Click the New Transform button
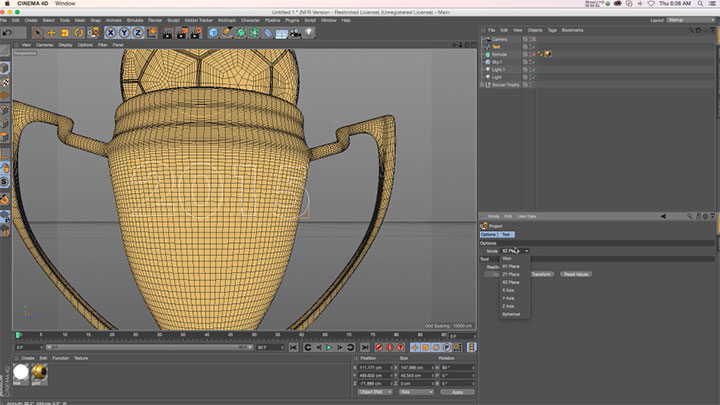The width and height of the screenshot is (720, 405). [x=542, y=274]
